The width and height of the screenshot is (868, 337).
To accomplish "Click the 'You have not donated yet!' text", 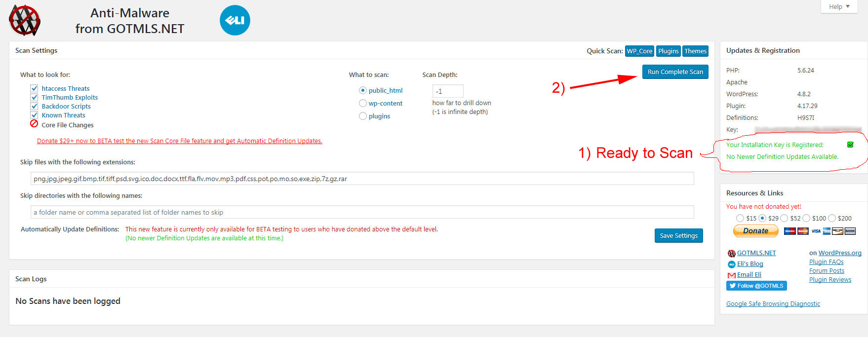I will (763, 207).
